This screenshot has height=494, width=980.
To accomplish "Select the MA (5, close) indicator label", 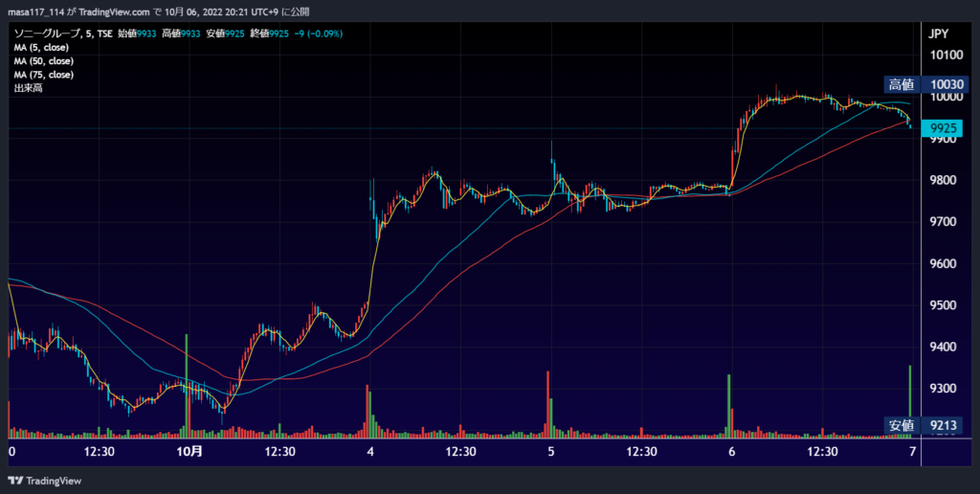I will tap(41, 48).
